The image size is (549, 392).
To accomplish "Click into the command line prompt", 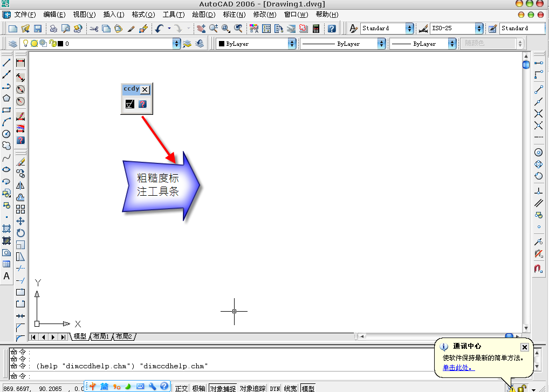I will (x=224, y=376).
